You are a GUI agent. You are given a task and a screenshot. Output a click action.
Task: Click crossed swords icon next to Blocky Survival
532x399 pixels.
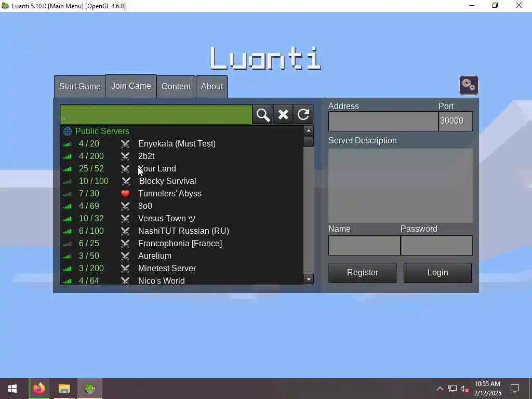pyautogui.click(x=126, y=181)
